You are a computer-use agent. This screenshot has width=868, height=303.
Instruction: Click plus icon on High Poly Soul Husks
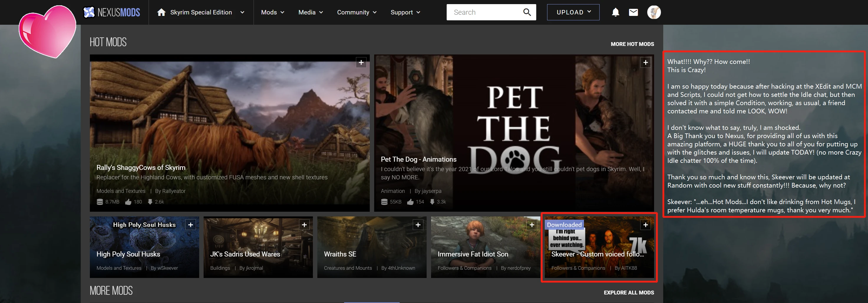(190, 225)
